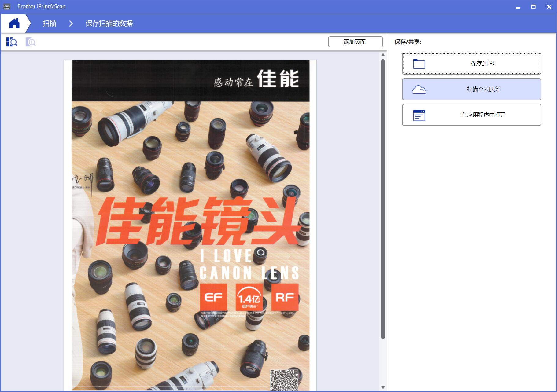
Task: Click the chevron arrow between breadcrumb steps
Action: tap(71, 23)
